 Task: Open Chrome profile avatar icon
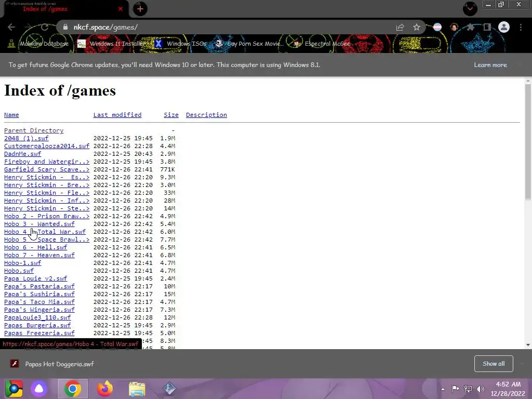coord(504,27)
